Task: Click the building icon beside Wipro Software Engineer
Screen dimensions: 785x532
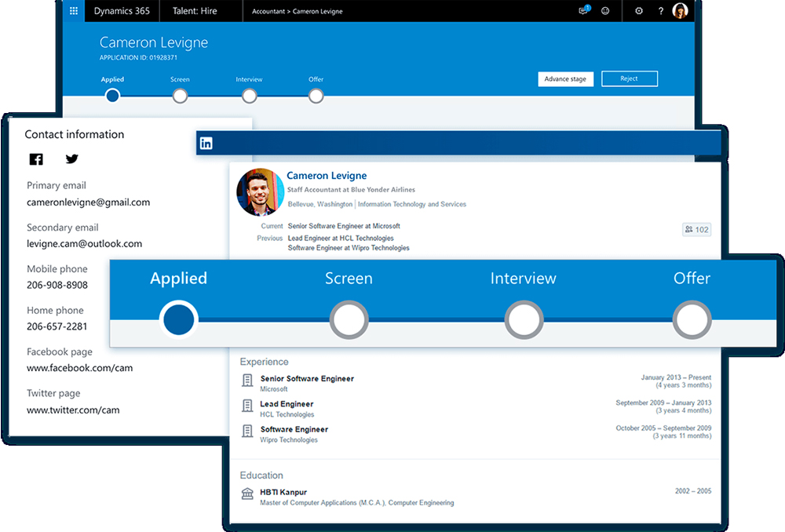Action: click(x=247, y=431)
